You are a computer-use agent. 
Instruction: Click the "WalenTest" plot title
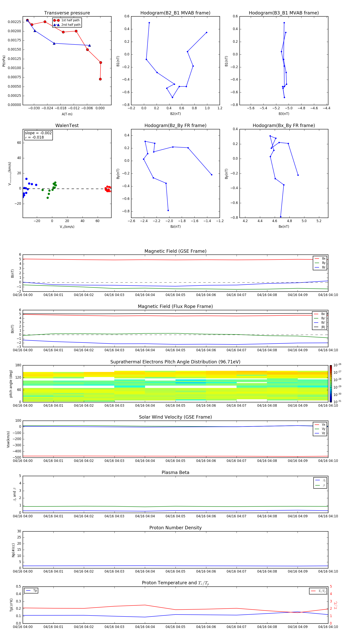67,125
